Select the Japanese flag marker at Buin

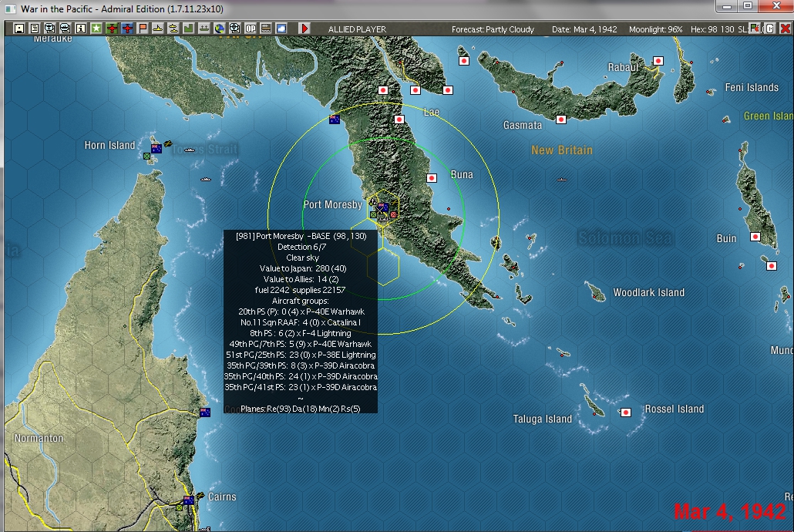755,237
